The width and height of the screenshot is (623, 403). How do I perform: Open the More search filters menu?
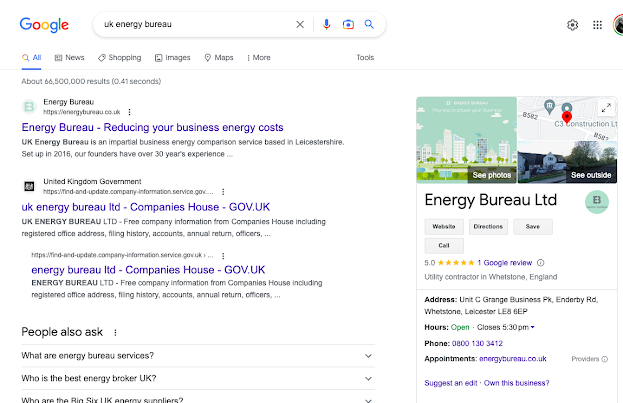tap(259, 58)
